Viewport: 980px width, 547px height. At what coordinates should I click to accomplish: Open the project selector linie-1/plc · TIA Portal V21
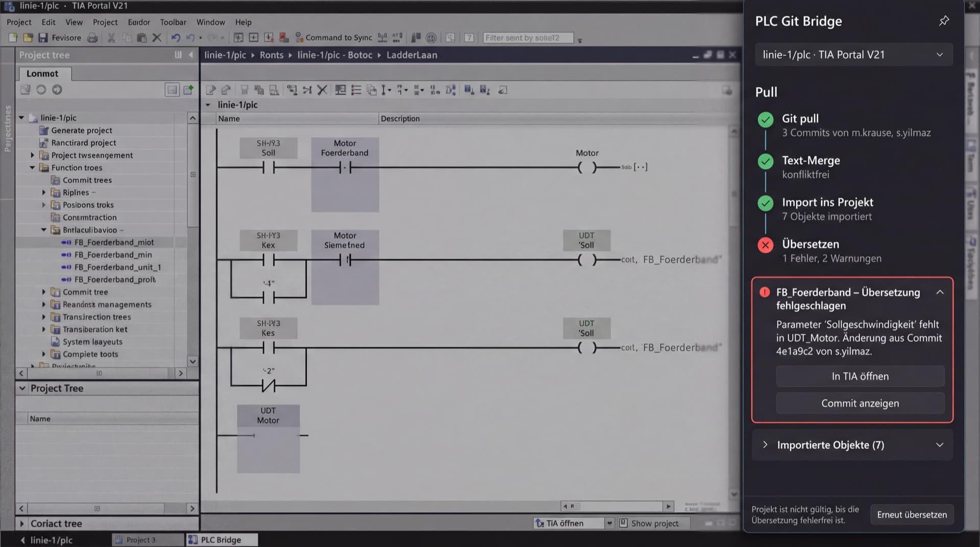853,55
